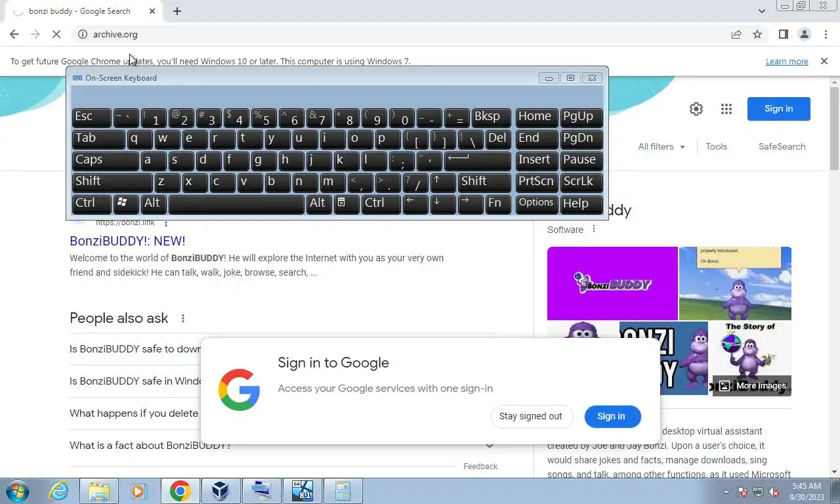Open Software panel more options dots
The width and height of the screenshot is (840, 504).
pos(594,229)
